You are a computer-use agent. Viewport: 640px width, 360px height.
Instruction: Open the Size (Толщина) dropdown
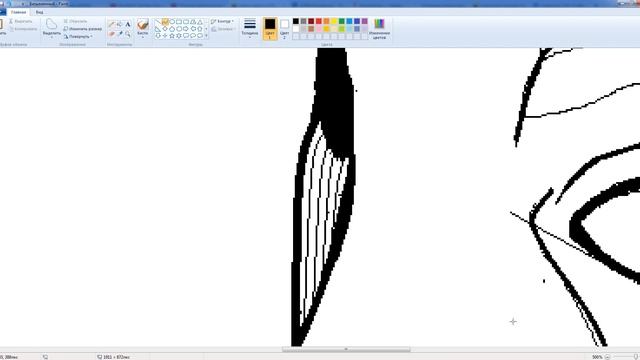tap(250, 28)
